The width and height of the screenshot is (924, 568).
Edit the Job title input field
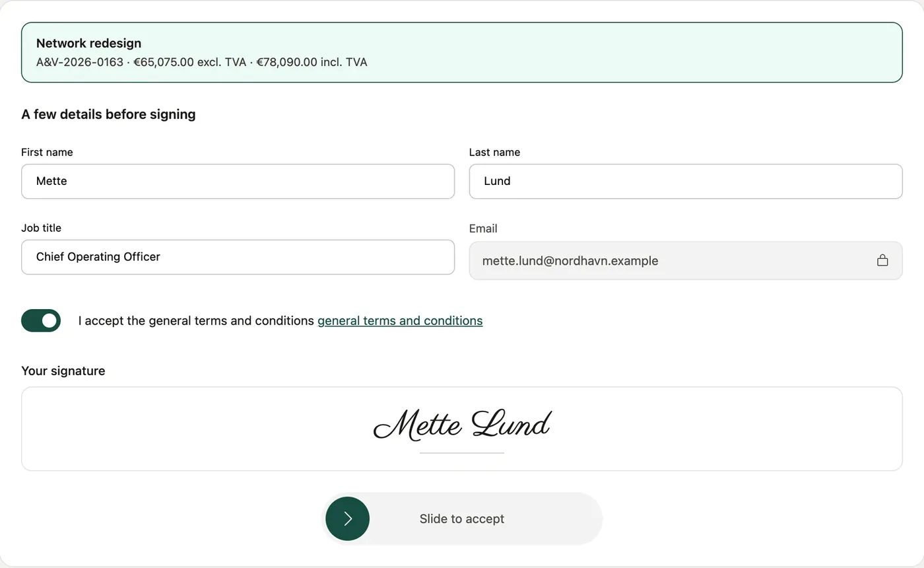238,257
